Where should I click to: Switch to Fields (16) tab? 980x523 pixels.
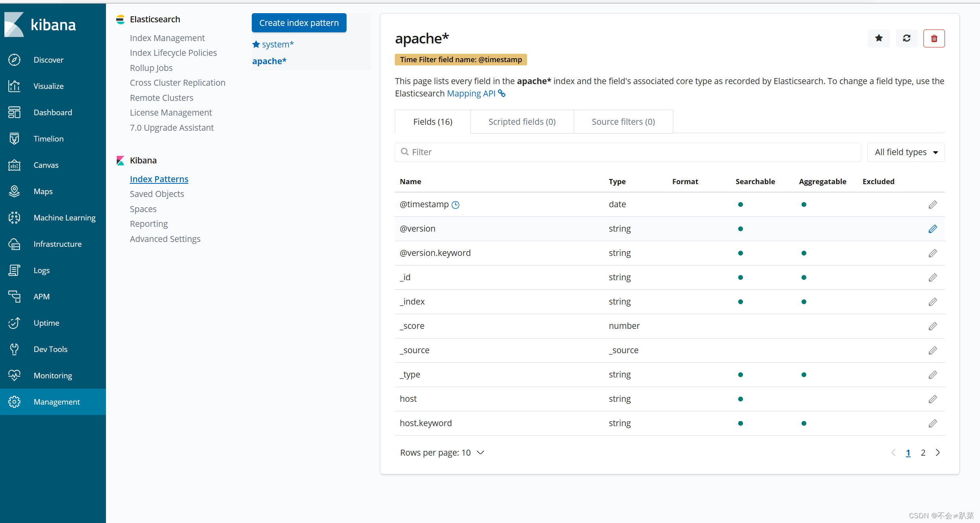pyautogui.click(x=433, y=122)
